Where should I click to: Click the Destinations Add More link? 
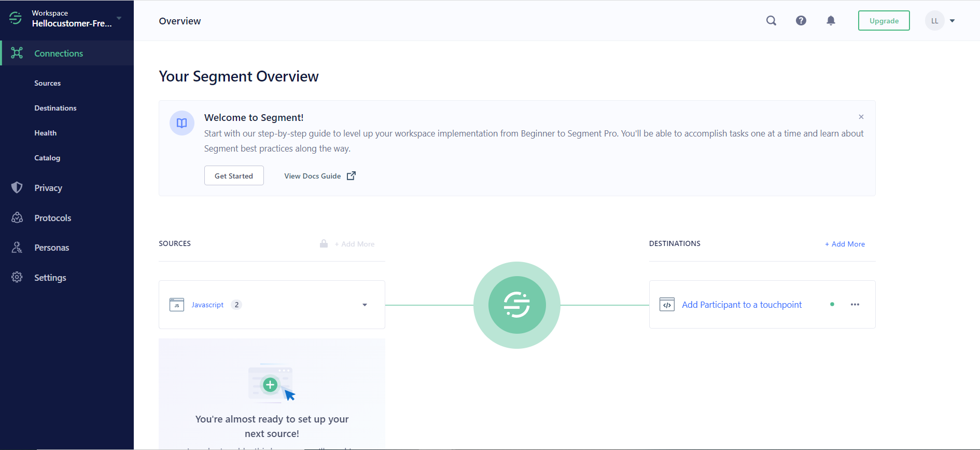[x=845, y=244]
